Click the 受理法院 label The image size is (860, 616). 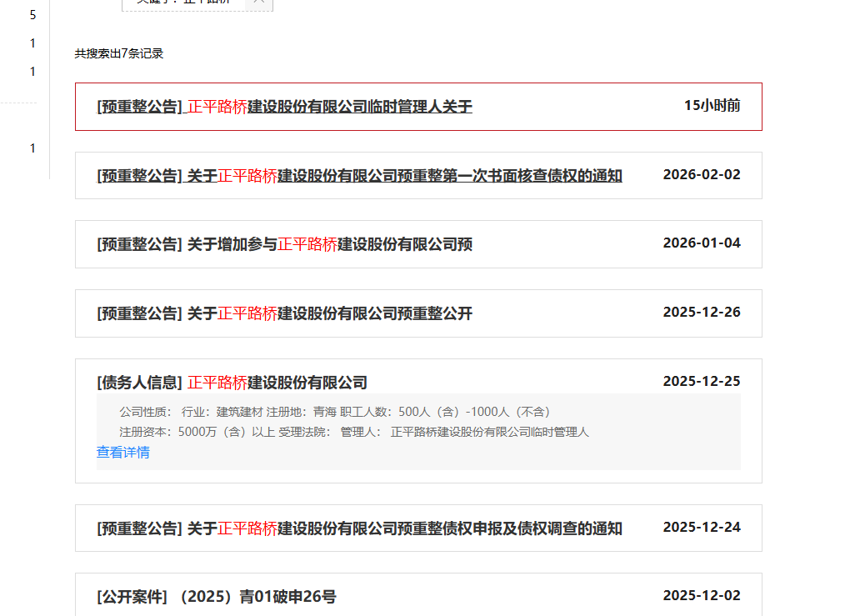point(304,433)
